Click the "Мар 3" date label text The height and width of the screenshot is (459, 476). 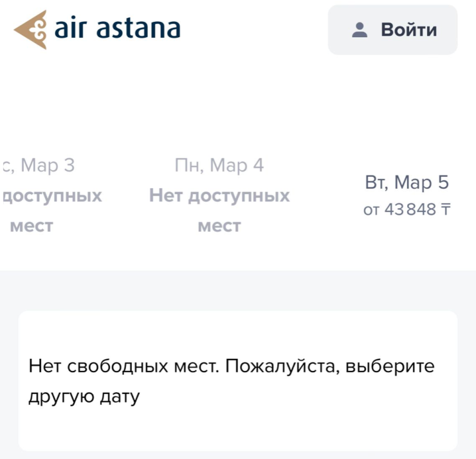tap(48, 166)
